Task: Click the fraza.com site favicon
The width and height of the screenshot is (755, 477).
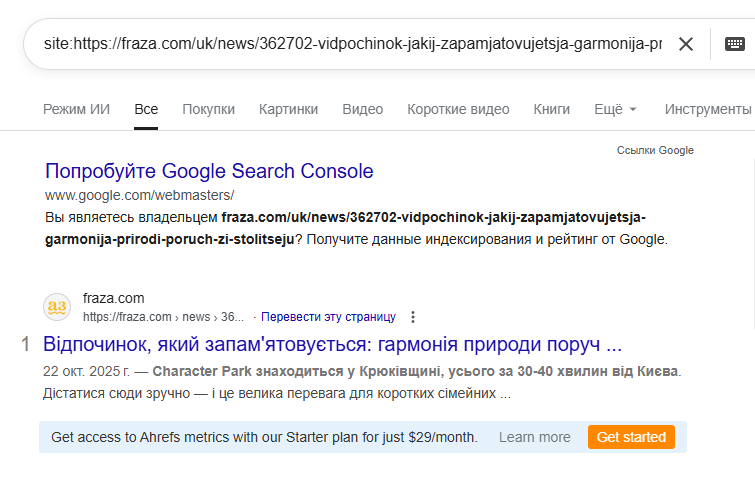Action: pos(57,307)
